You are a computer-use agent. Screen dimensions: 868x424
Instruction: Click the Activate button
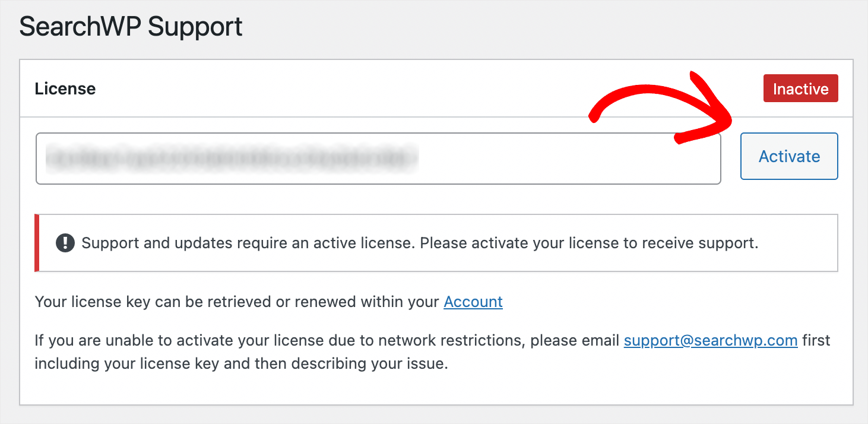click(789, 156)
